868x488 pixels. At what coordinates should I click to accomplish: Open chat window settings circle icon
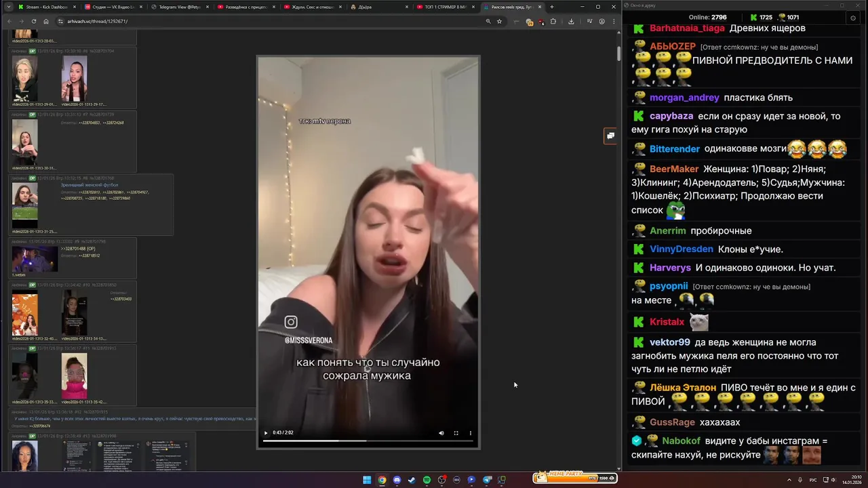click(852, 18)
